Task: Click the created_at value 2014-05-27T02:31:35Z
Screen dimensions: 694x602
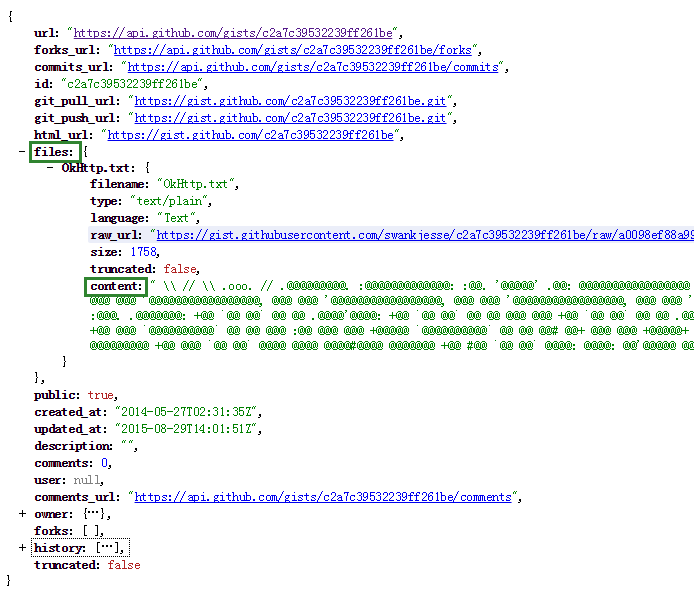Action: pyautogui.click(x=186, y=412)
